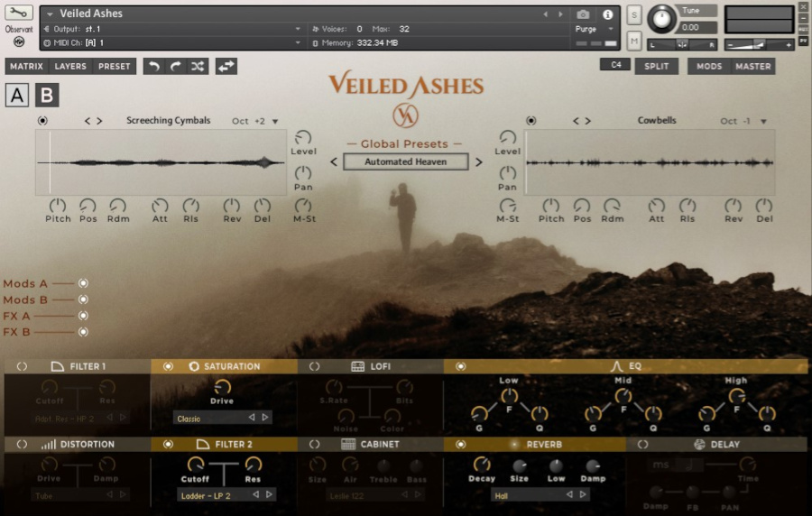Disable the Reverb power switch
The image size is (812, 516).
(x=460, y=444)
